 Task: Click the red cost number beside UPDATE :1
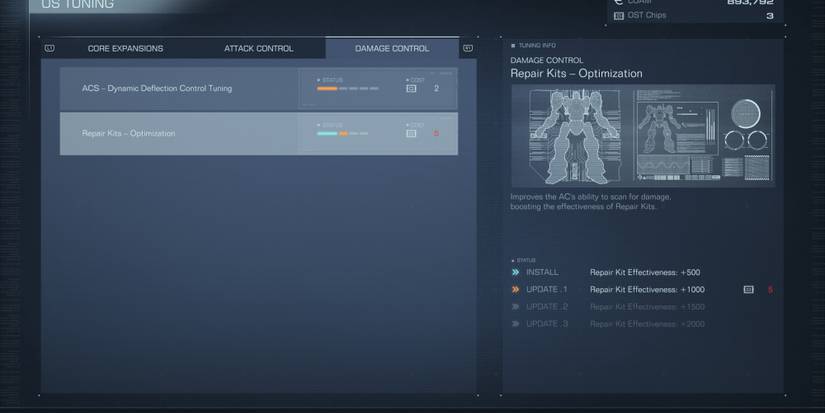770,290
